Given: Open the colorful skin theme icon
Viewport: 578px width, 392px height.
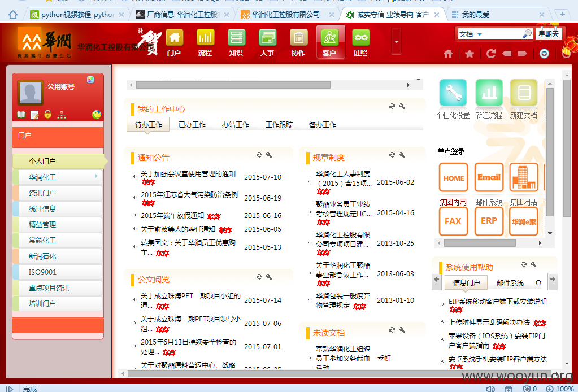Looking at the screenshot, I should pos(90,80).
